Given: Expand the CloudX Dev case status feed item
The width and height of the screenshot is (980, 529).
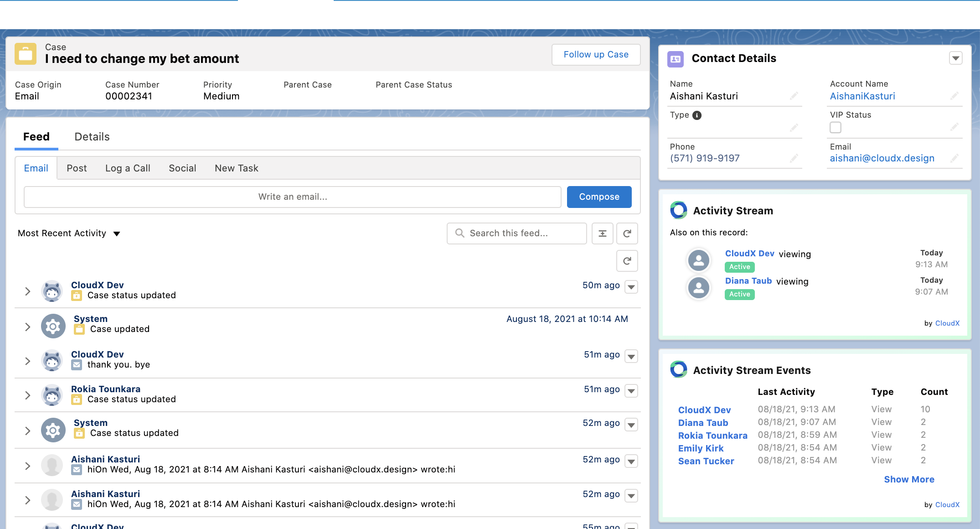Looking at the screenshot, I should click(27, 291).
